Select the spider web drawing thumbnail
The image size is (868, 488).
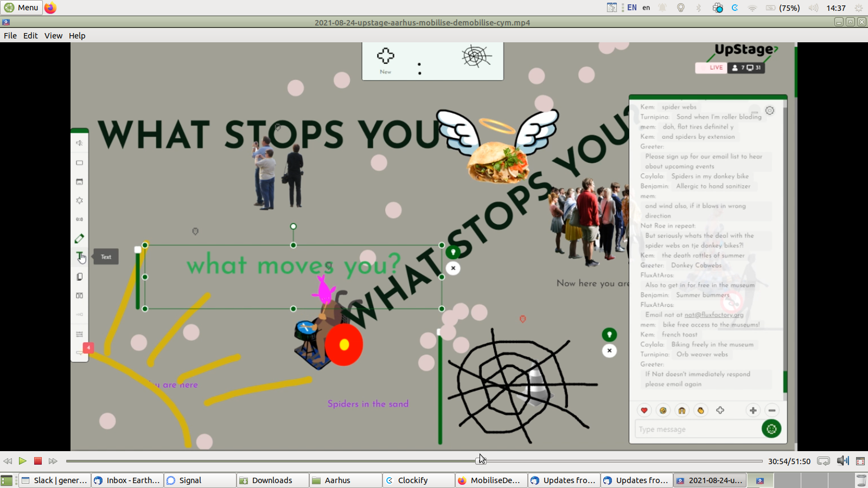click(476, 56)
